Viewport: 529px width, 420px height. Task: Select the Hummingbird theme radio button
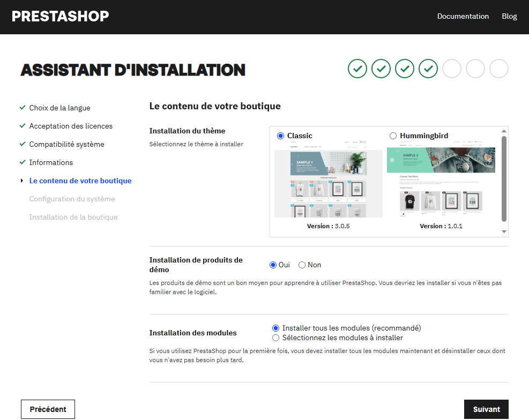pos(393,136)
